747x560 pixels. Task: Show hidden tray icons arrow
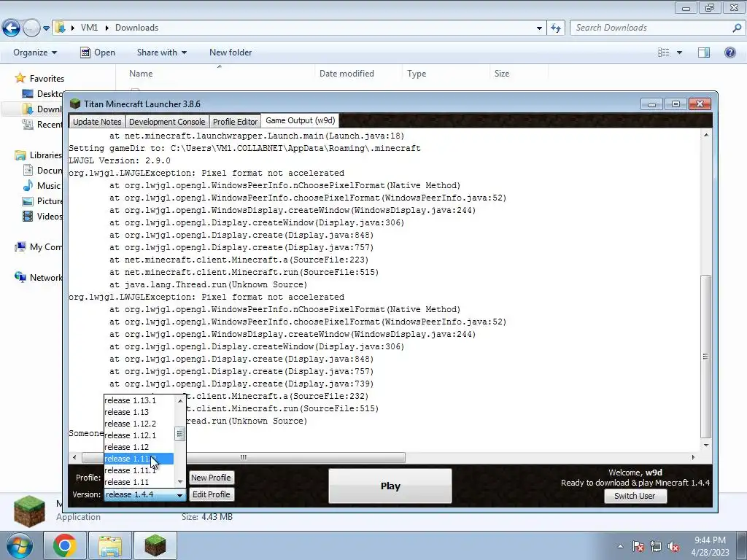pos(620,546)
